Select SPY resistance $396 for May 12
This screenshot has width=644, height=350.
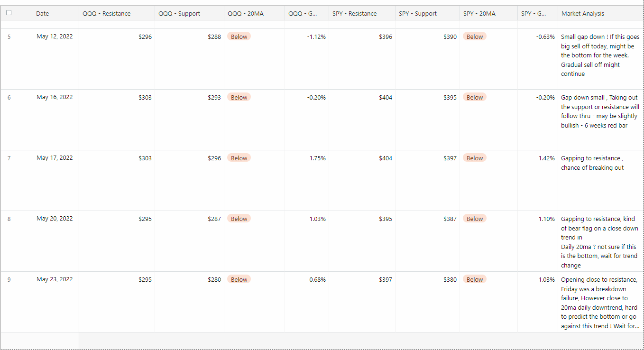tap(386, 37)
